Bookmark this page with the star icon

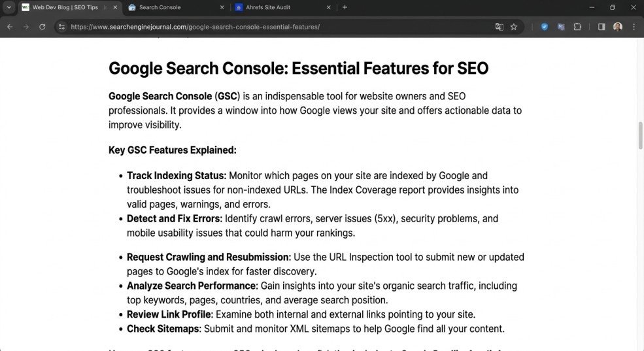[x=514, y=27]
